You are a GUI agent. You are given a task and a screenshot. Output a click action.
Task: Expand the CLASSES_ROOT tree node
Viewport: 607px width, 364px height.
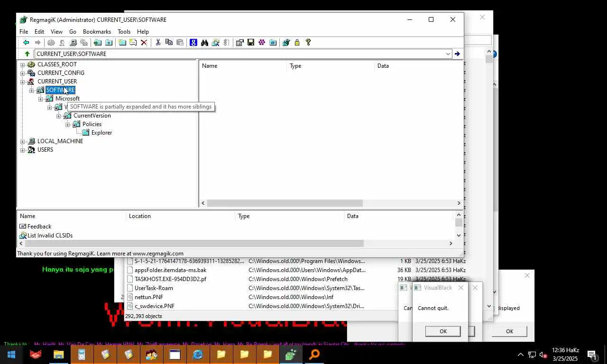[x=22, y=65]
